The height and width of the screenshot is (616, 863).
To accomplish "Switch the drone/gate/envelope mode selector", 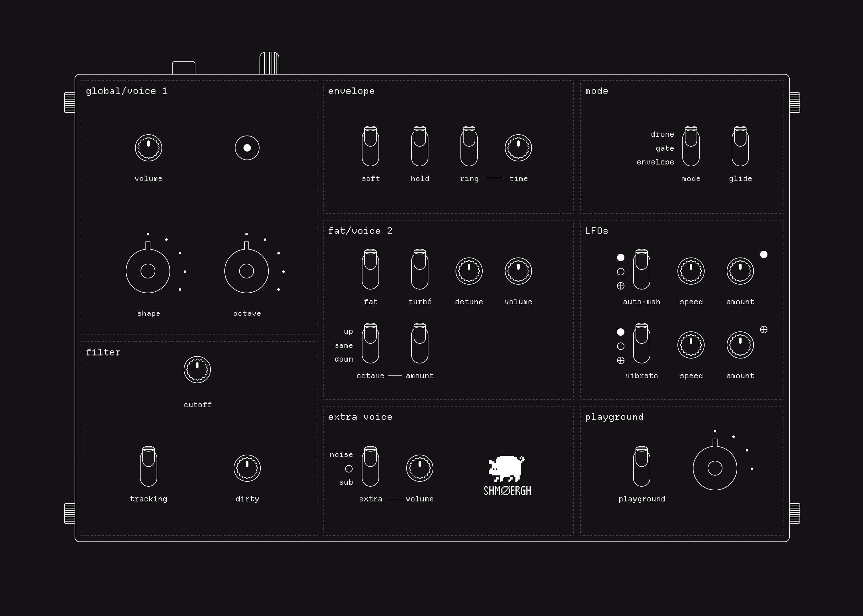I will coord(691,146).
